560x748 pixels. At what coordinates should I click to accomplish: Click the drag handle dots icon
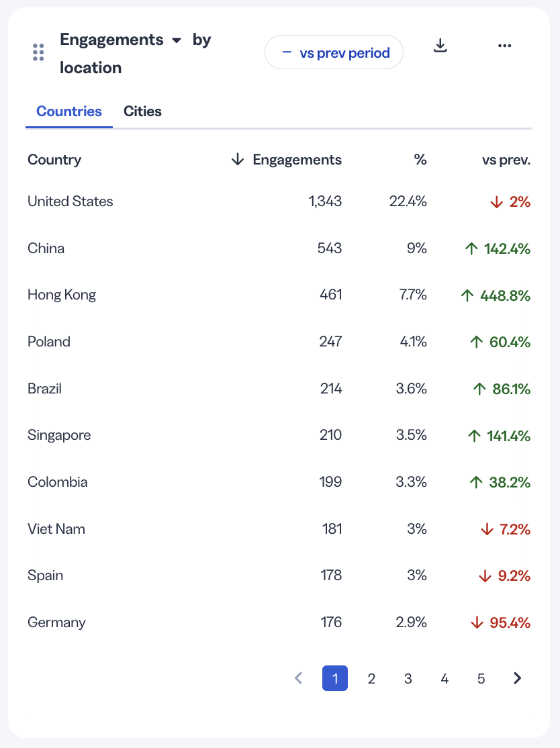pos(39,52)
